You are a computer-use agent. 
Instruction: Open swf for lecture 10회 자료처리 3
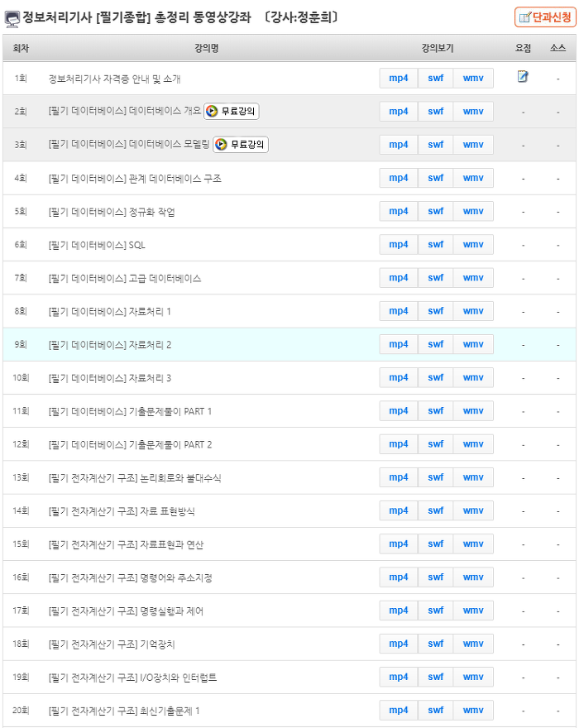436,378
